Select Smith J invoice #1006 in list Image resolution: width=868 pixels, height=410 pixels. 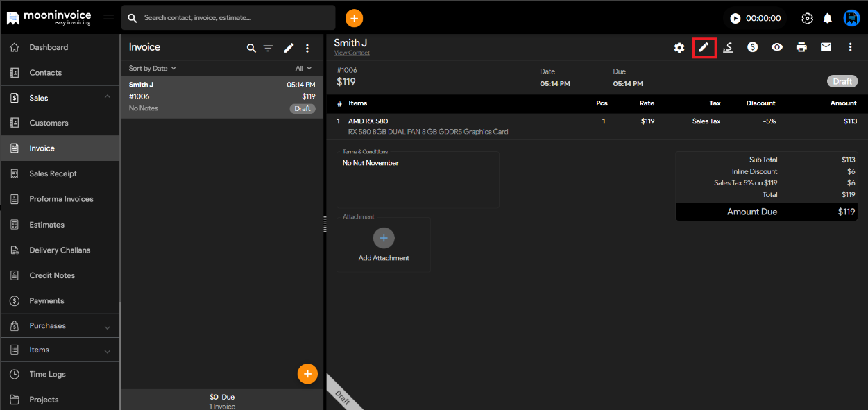222,96
